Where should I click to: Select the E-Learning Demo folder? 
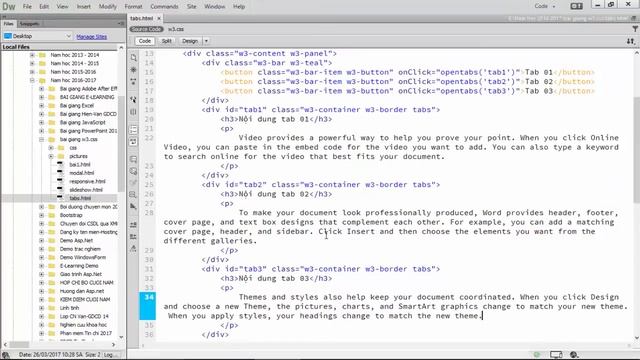coord(79,266)
